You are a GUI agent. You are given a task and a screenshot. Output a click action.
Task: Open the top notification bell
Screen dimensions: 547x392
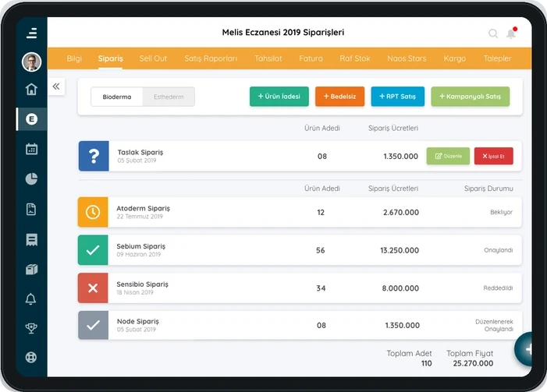(x=511, y=33)
